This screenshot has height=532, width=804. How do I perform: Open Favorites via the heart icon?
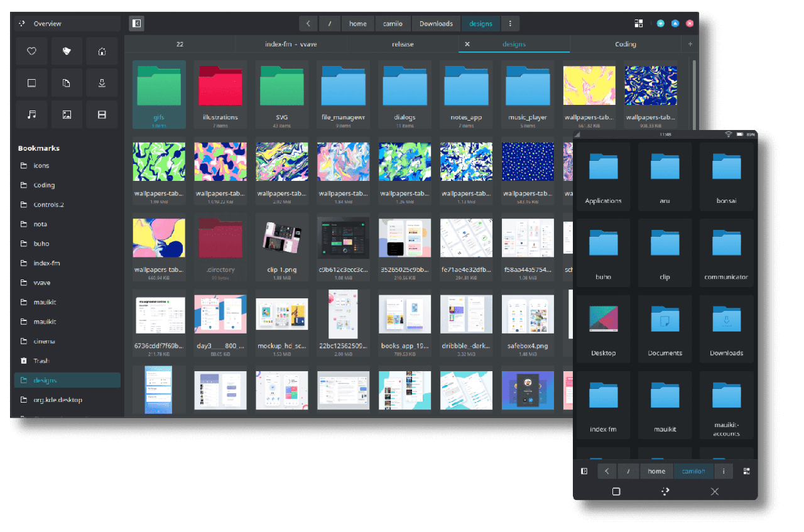coord(31,52)
